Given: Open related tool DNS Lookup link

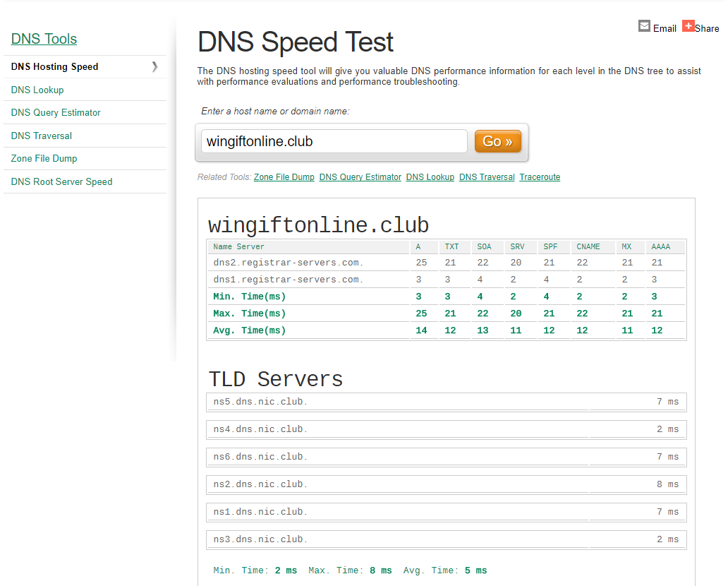Looking at the screenshot, I should pos(430,177).
